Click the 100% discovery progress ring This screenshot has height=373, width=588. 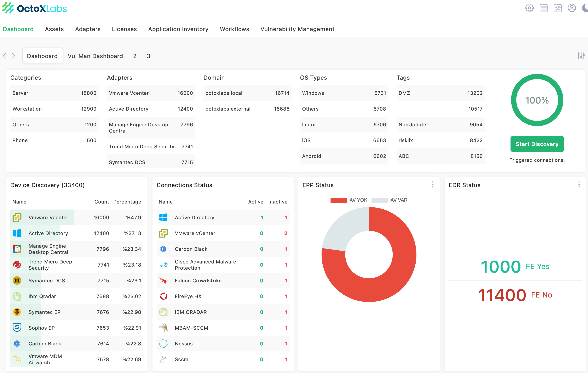tap(537, 100)
